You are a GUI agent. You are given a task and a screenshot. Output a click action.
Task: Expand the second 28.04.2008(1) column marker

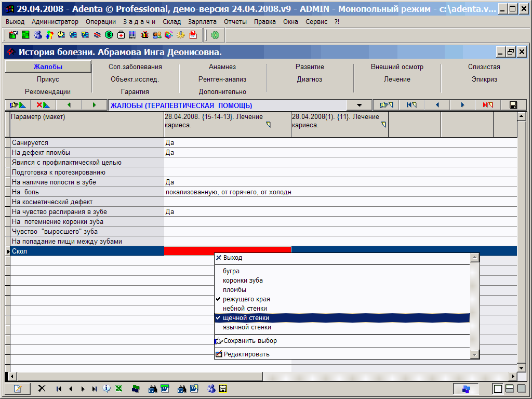click(x=383, y=125)
